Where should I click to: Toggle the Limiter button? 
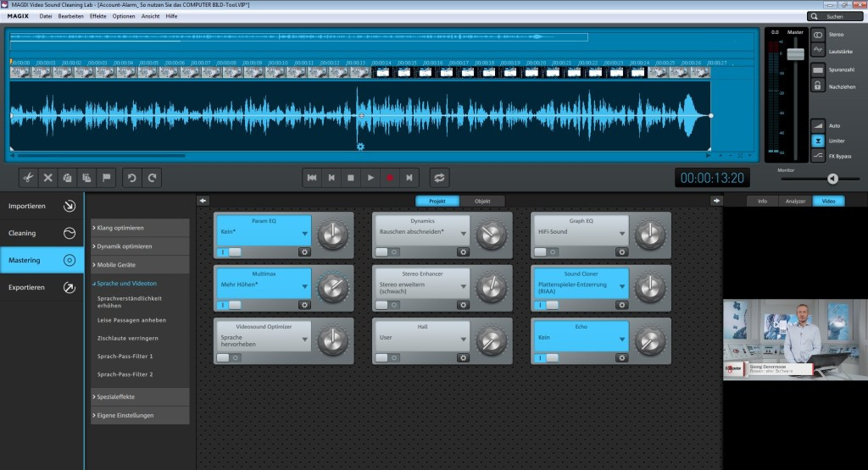818,141
